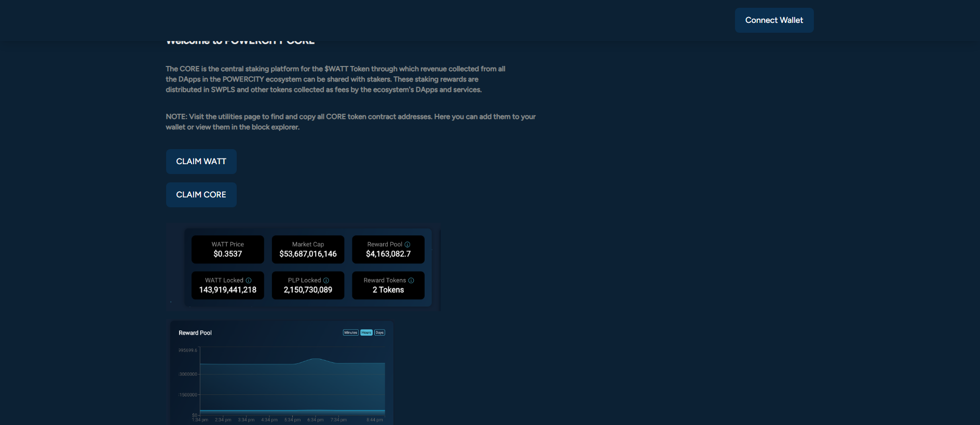Click the Reward Pool chart title

(x=195, y=333)
